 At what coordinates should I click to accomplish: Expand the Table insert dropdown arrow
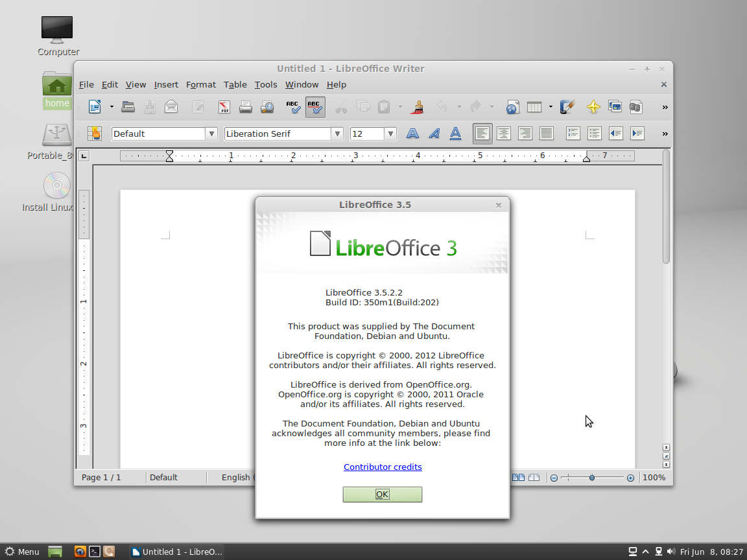tap(551, 107)
